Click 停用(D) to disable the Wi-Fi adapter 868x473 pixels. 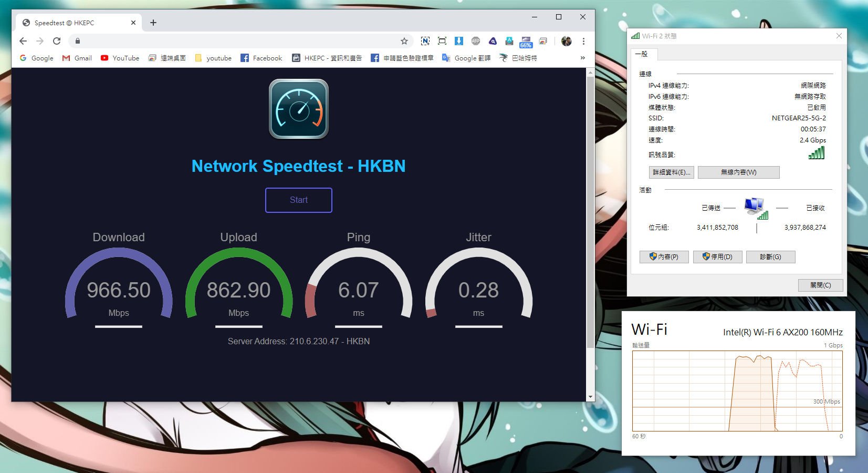click(x=718, y=257)
